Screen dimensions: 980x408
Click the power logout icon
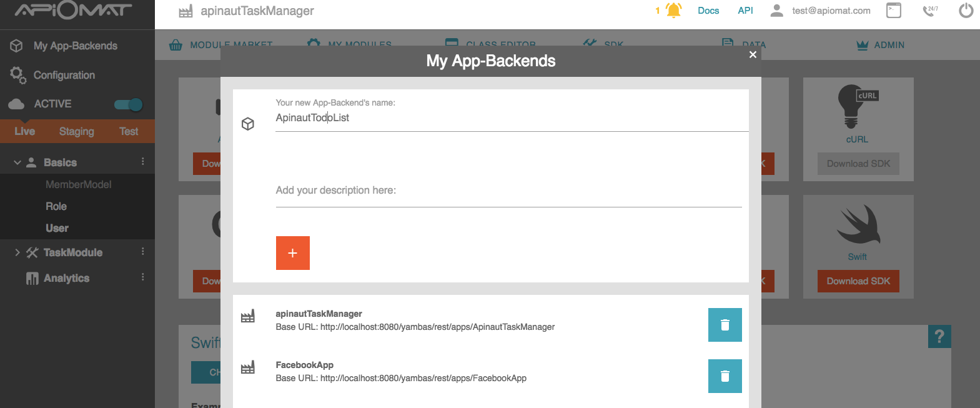tap(966, 10)
